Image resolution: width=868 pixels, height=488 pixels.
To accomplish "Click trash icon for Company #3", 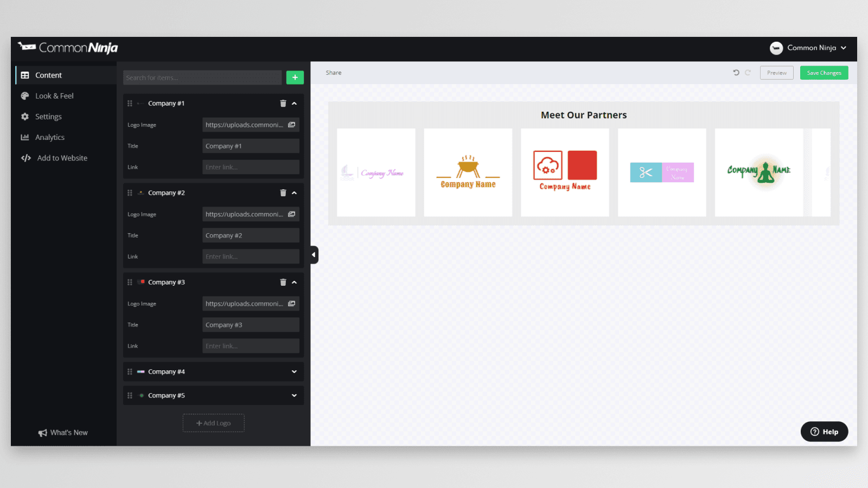I will point(283,282).
